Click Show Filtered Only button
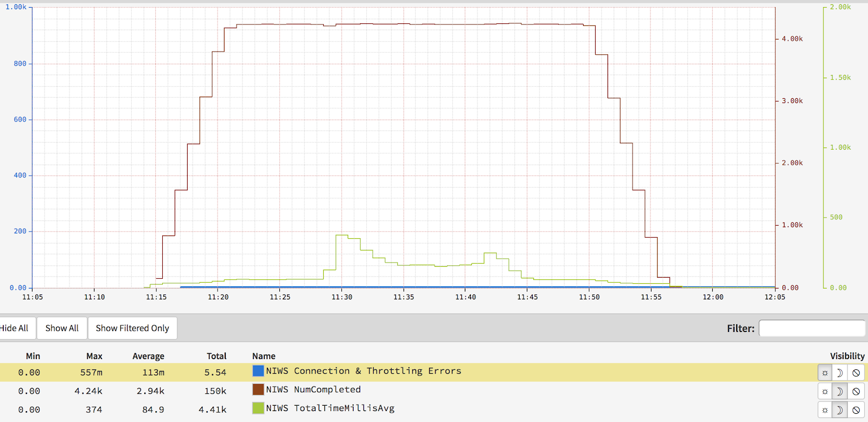 [132, 328]
